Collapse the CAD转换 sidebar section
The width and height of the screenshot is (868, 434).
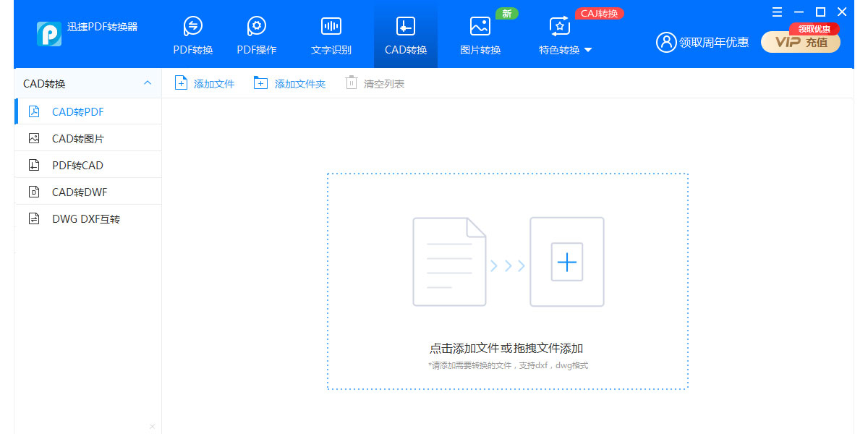[x=148, y=82]
